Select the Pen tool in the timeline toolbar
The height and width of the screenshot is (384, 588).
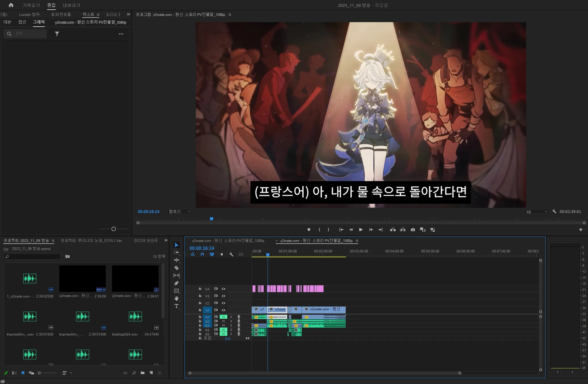pos(177,283)
